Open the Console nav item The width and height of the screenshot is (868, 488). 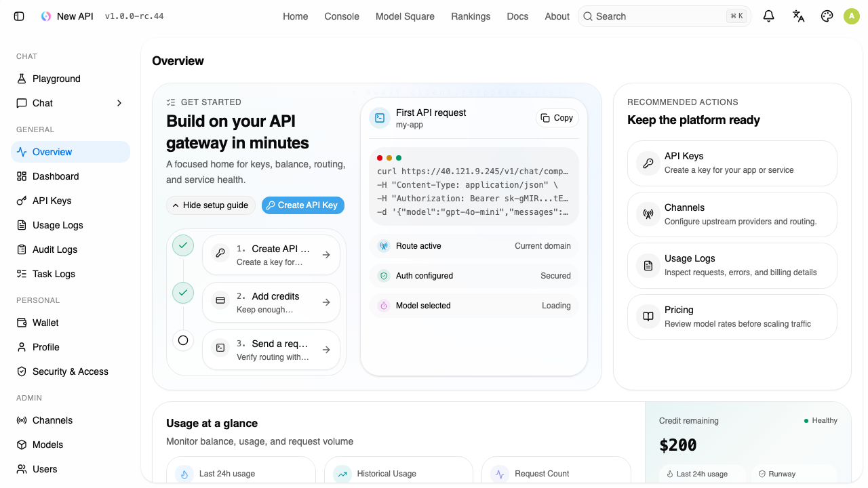[x=342, y=16]
